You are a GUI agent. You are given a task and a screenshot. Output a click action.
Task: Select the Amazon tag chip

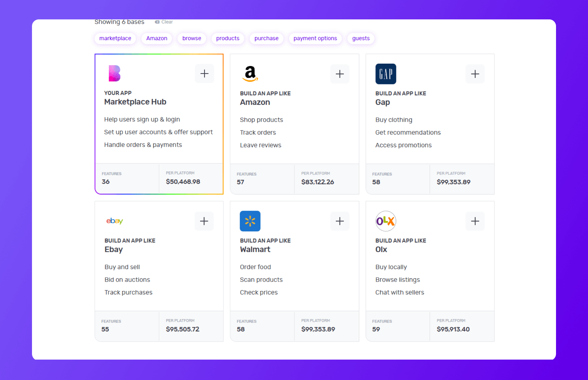[x=157, y=38]
